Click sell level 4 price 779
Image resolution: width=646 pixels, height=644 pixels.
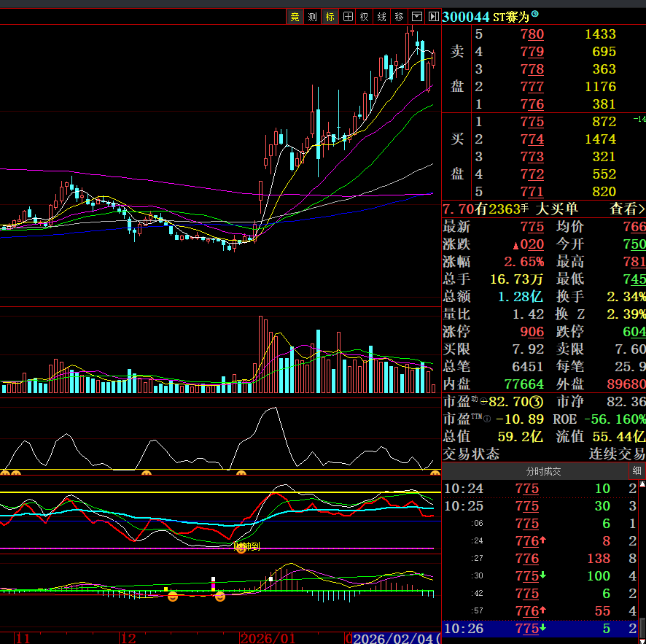point(532,52)
